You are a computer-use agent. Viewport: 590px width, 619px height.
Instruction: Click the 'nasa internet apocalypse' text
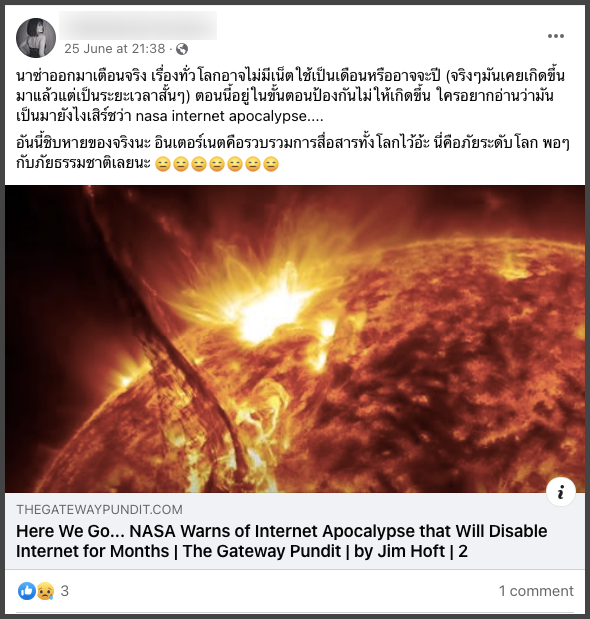point(221,116)
